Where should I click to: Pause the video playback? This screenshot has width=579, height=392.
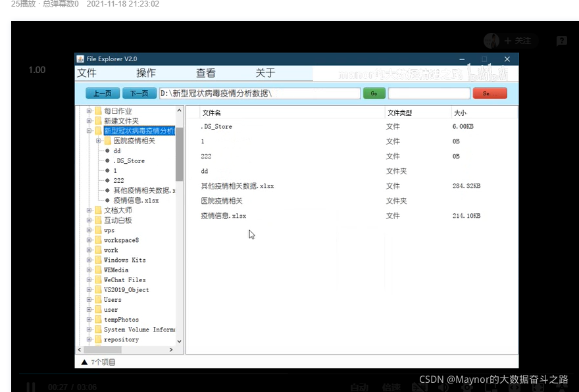tap(31, 387)
